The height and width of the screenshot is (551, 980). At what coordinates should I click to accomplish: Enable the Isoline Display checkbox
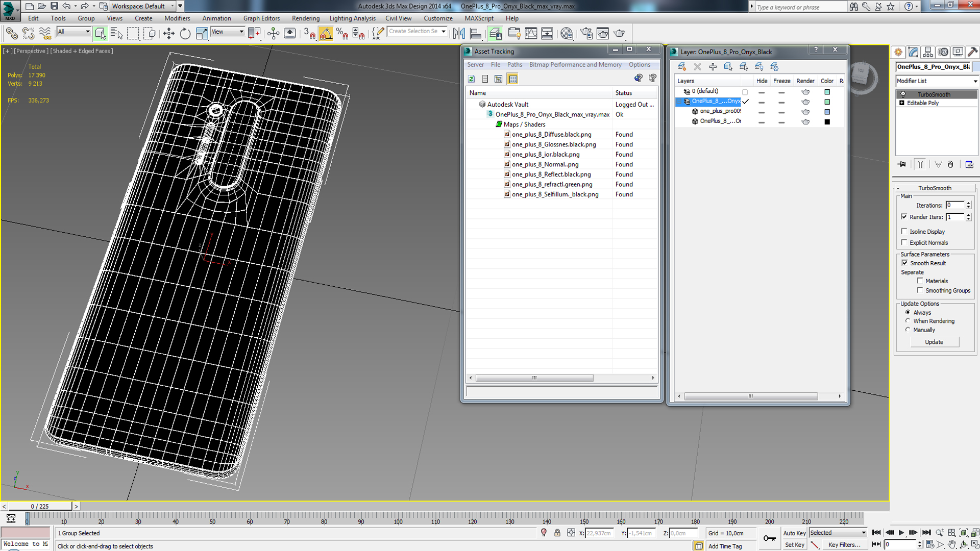pos(904,232)
